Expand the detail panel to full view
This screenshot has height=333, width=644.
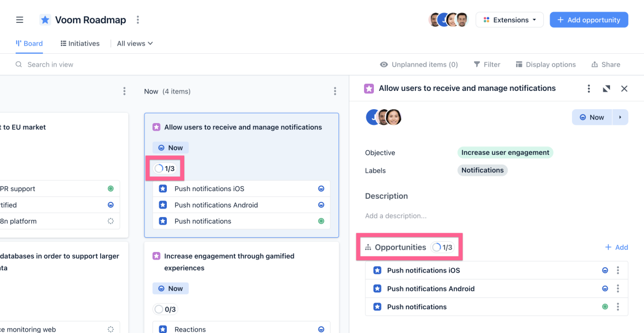pyautogui.click(x=606, y=89)
